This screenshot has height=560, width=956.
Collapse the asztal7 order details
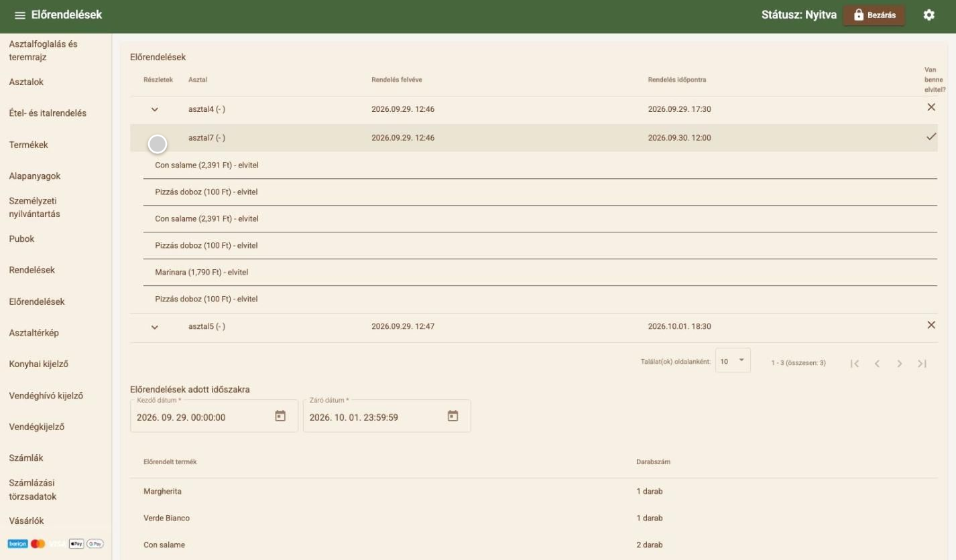tap(157, 143)
